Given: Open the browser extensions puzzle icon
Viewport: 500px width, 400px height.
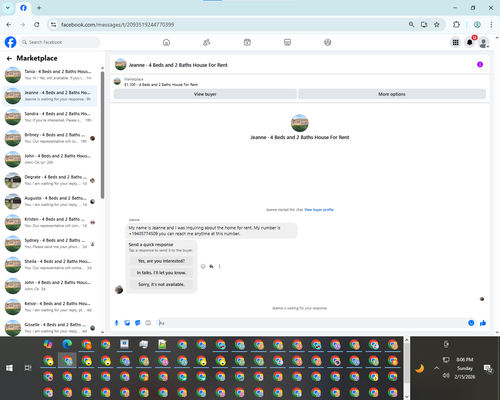Looking at the screenshot, I should pyautogui.click(x=456, y=25).
